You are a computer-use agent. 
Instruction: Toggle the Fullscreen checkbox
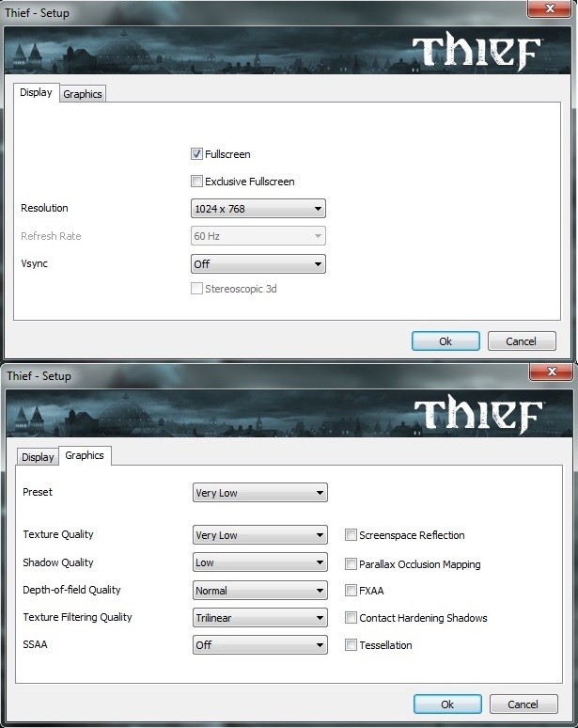tap(196, 153)
